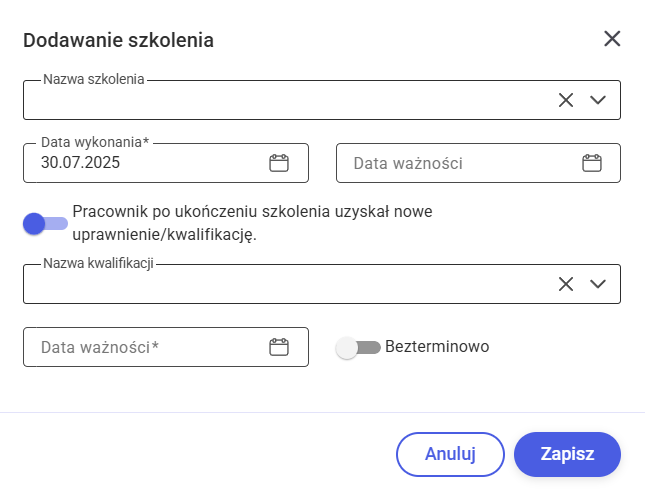645x492 pixels.
Task: Clear the Nazwa kwalifikacji selection
Action: (566, 283)
